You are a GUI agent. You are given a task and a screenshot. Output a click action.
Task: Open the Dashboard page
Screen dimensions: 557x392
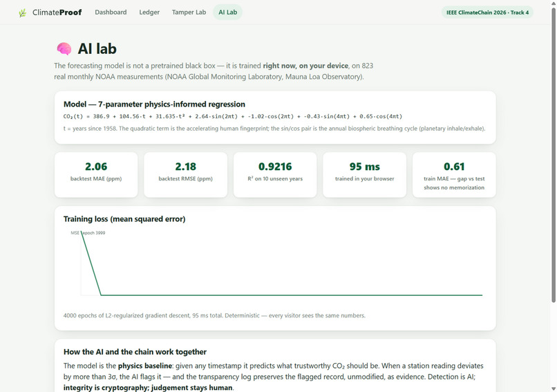[x=111, y=12]
